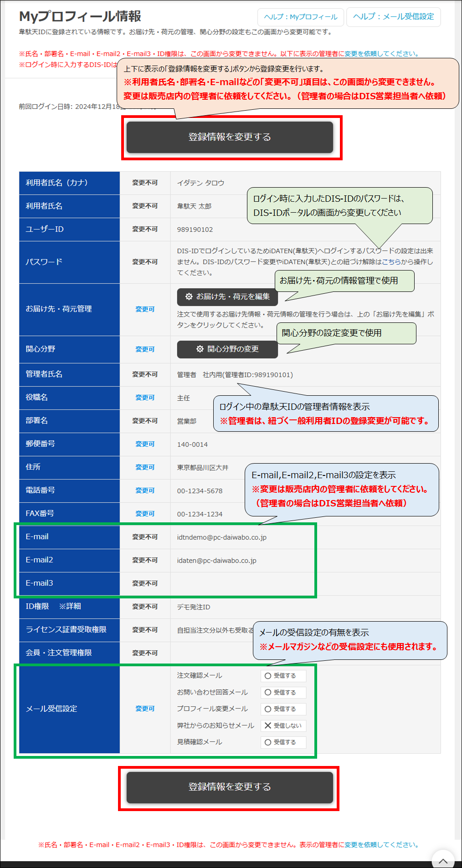
Task: Click bottom 登録情報を変更する button
Action: point(230,787)
